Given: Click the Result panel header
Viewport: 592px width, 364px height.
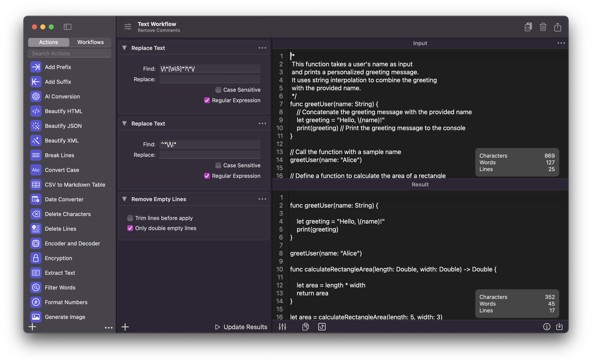Looking at the screenshot, I should 420,184.
